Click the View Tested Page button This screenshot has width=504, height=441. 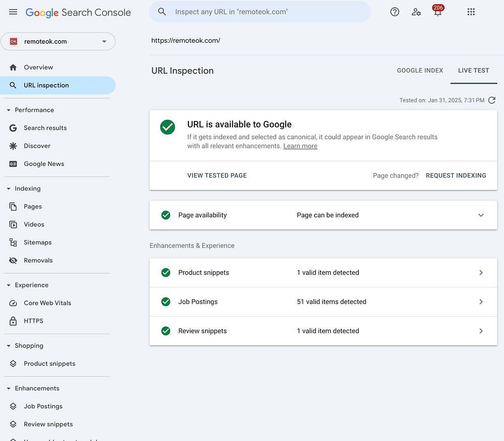click(x=217, y=175)
